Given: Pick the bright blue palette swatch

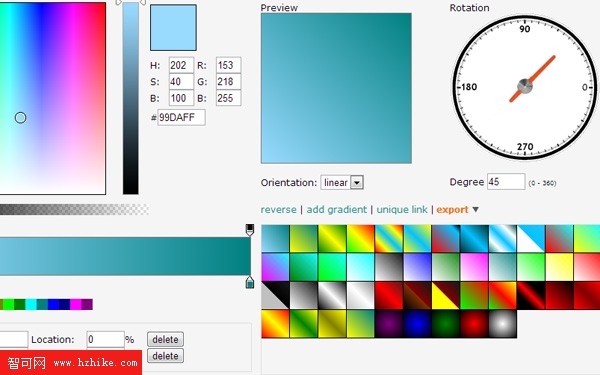Looking at the screenshot, I should point(53,304).
